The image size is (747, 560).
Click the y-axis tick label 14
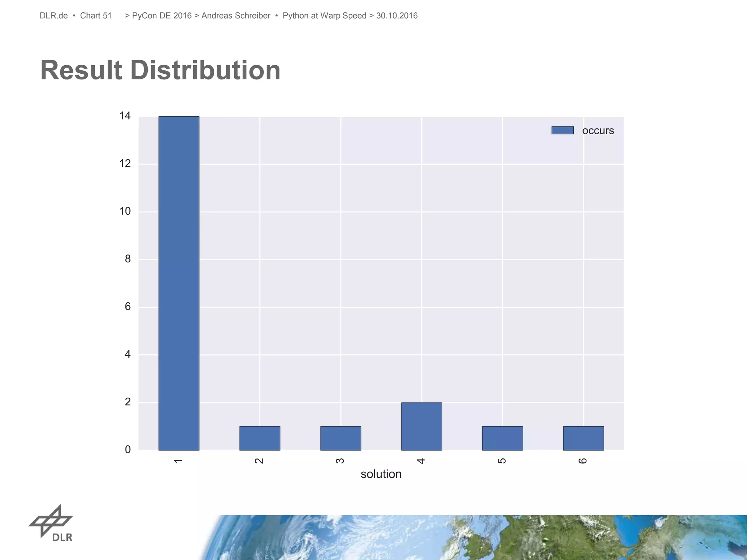(x=125, y=116)
